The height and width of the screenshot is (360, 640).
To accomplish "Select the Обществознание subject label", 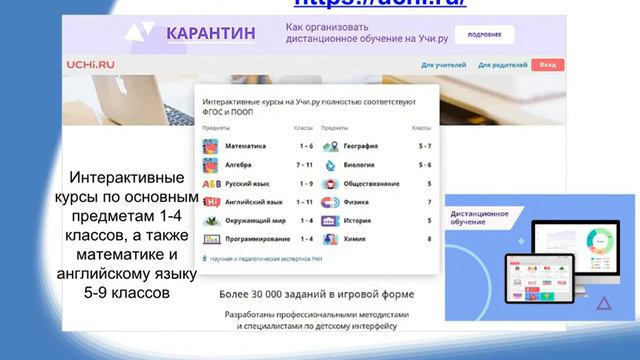I will pos(371,184).
